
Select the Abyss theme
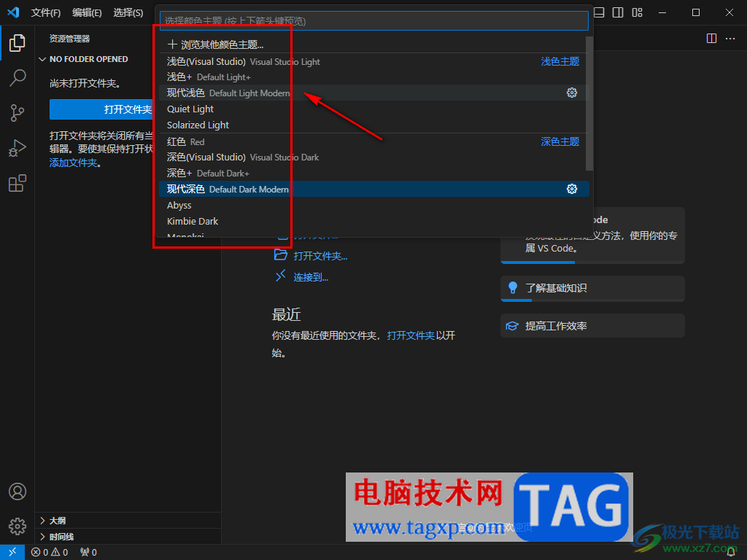(x=374, y=205)
